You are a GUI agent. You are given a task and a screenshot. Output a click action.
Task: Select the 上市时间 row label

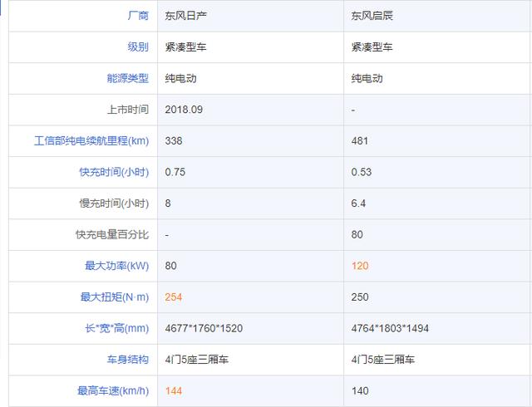pyautogui.click(x=127, y=110)
